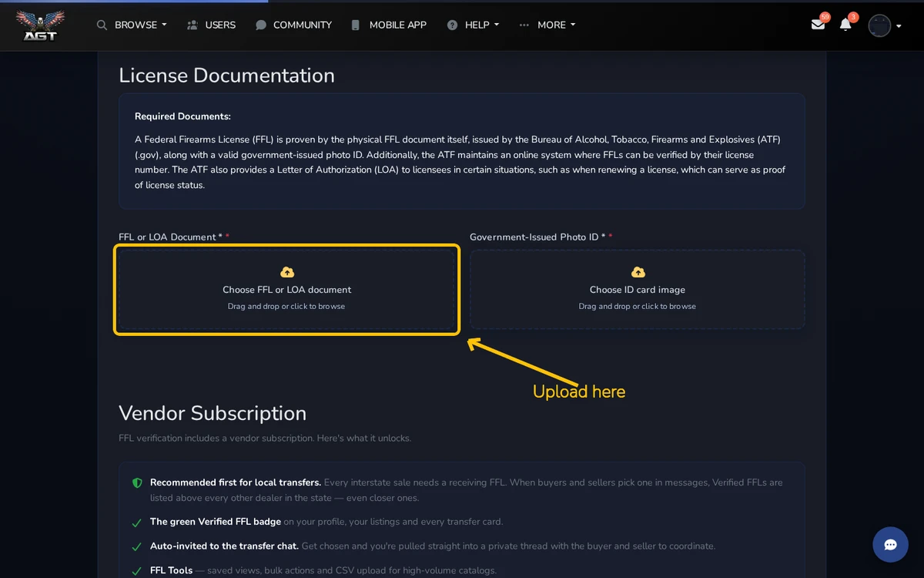924x578 pixels.
Task: Click the mobile phone icon
Action: click(x=355, y=25)
